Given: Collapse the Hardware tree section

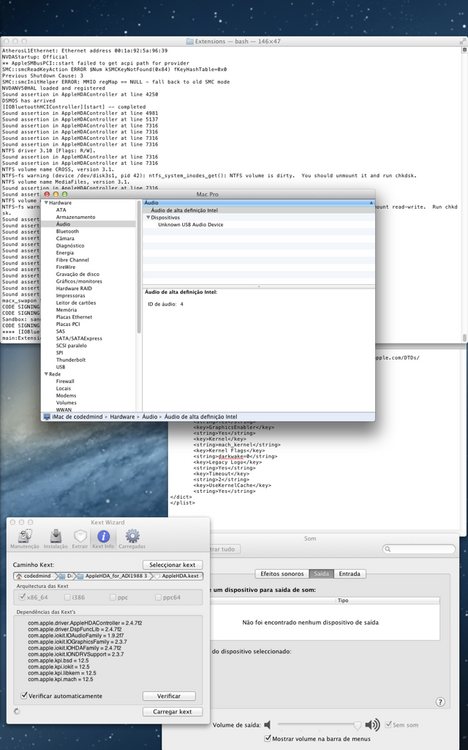Looking at the screenshot, I should tap(46, 203).
